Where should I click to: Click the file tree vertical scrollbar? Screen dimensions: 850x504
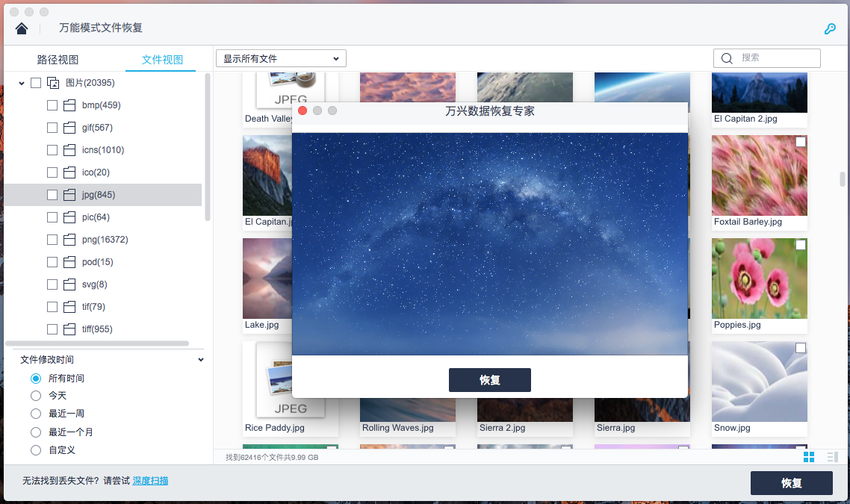tap(207, 147)
